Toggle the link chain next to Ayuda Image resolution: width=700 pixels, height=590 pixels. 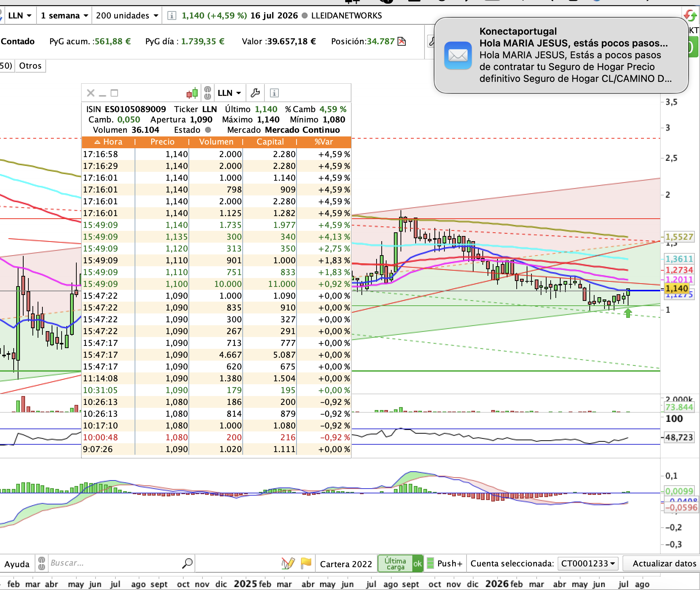(x=42, y=563)
